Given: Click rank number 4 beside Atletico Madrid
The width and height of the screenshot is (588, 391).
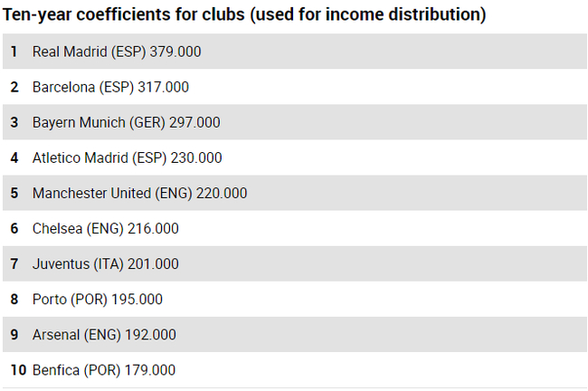Looking at the screenshot, I should point(14,157).
